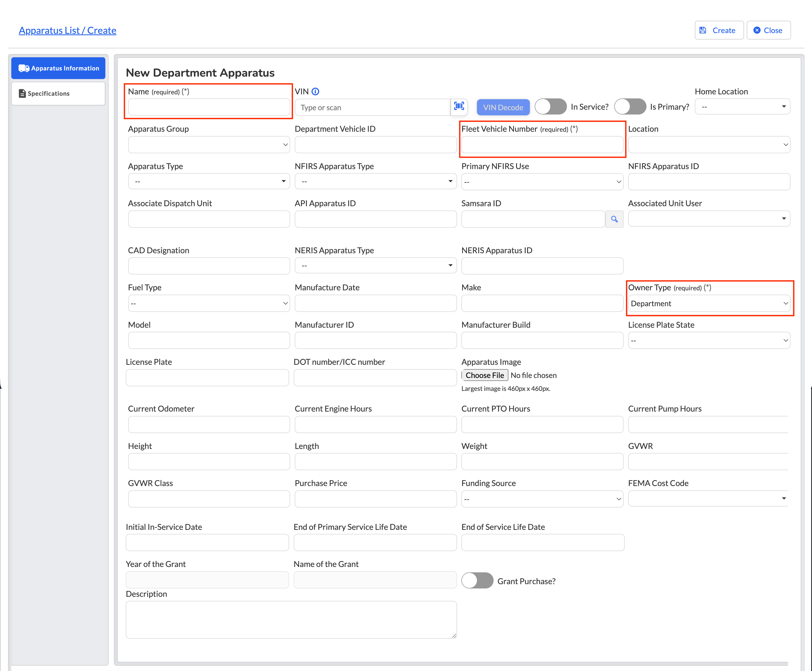Switch to the Specifications tab
The image size is (812, 671).
point(58,94)
